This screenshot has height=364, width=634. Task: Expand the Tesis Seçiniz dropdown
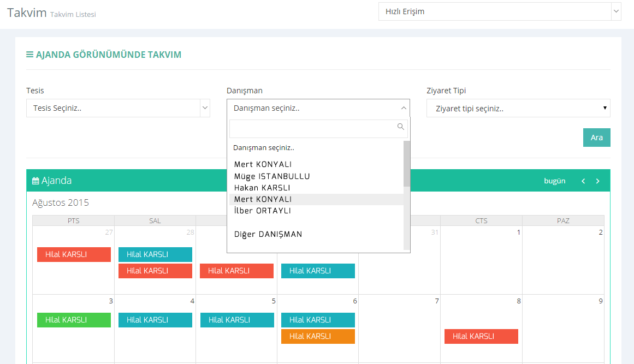pyautogui.click(x=118, y=108)
